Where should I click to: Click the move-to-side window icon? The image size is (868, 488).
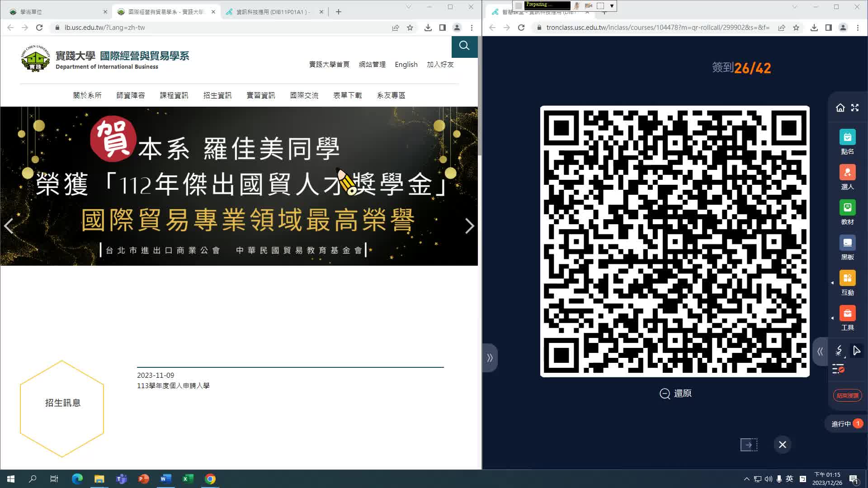(749, 445)
